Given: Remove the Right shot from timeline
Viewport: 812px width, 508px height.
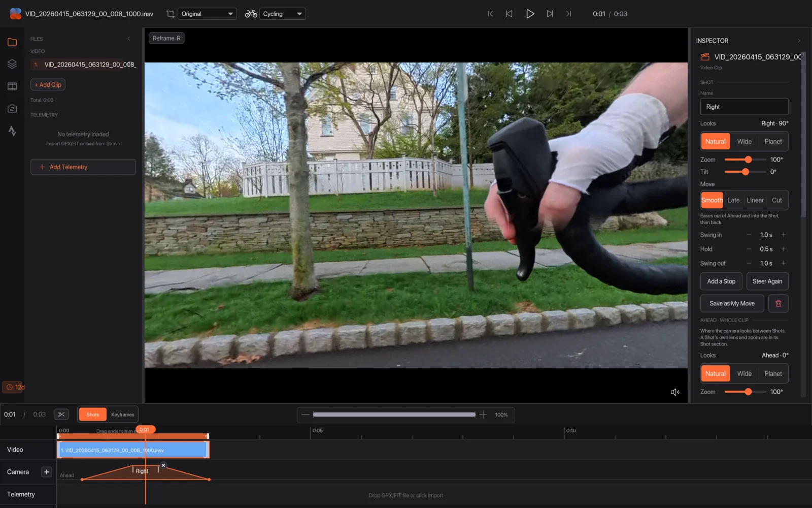Looking at the screenshot, I should pos(163,465).
